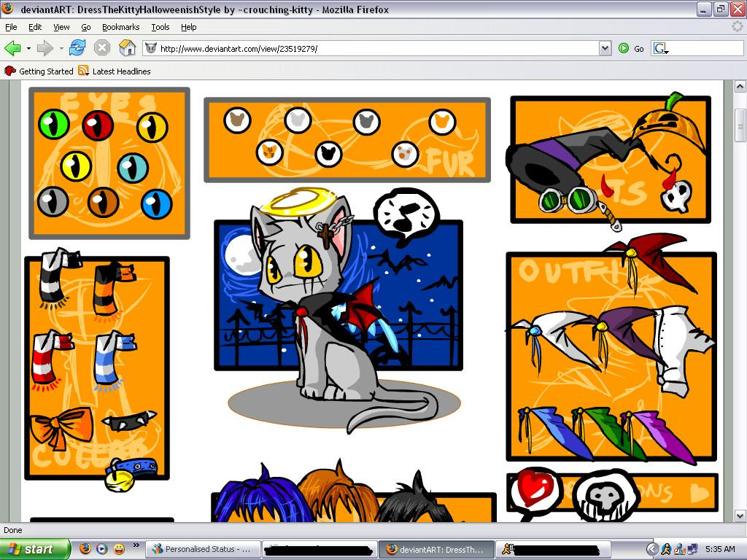Click the music note bubble above the cat
This screenshot has width=747, height=560.
[406, 215]
